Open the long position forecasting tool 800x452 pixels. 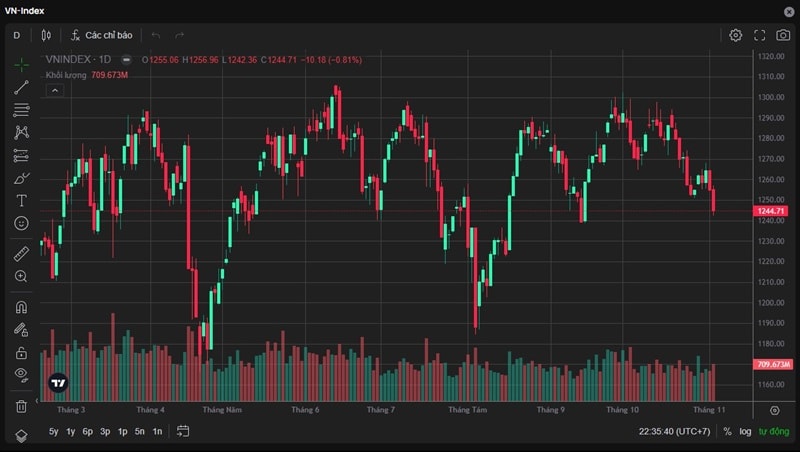click(x=21, y=155)
